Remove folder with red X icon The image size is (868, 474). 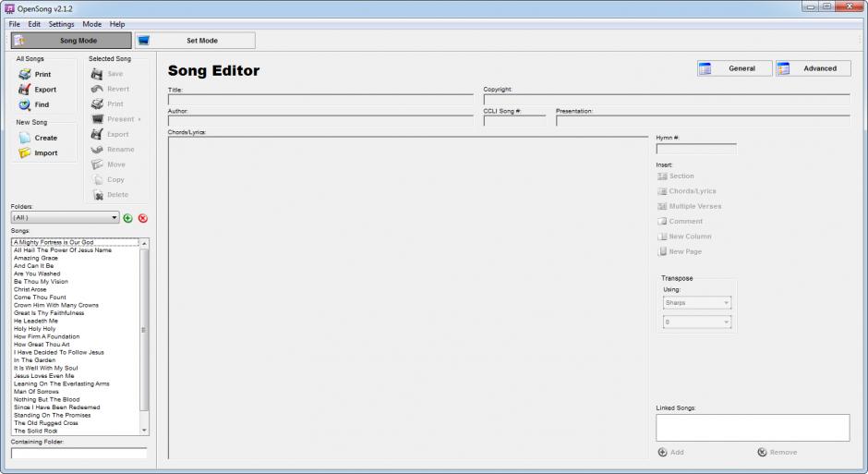(x=143, y=218)
